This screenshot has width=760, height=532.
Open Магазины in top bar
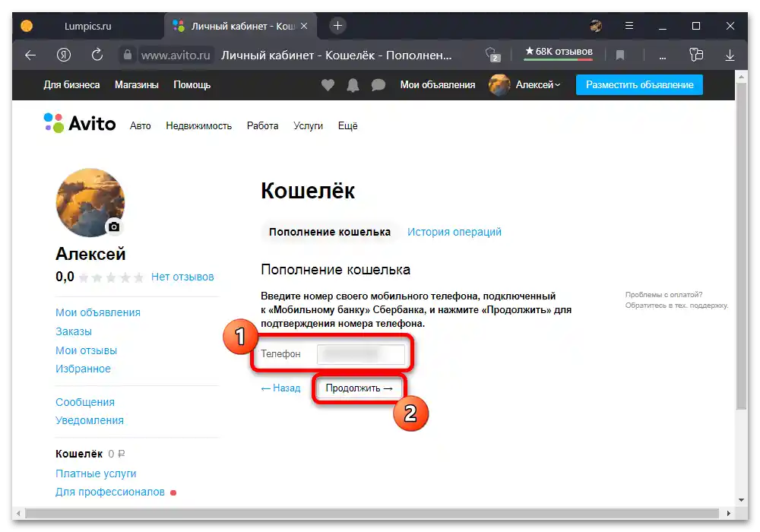tap(137, 85)
